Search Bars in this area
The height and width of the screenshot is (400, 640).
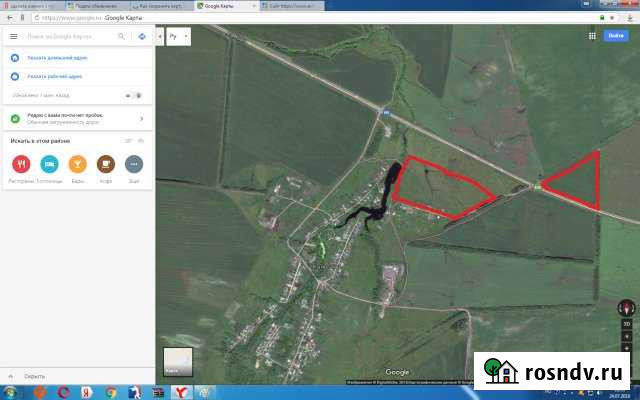[x=78, y=164]
